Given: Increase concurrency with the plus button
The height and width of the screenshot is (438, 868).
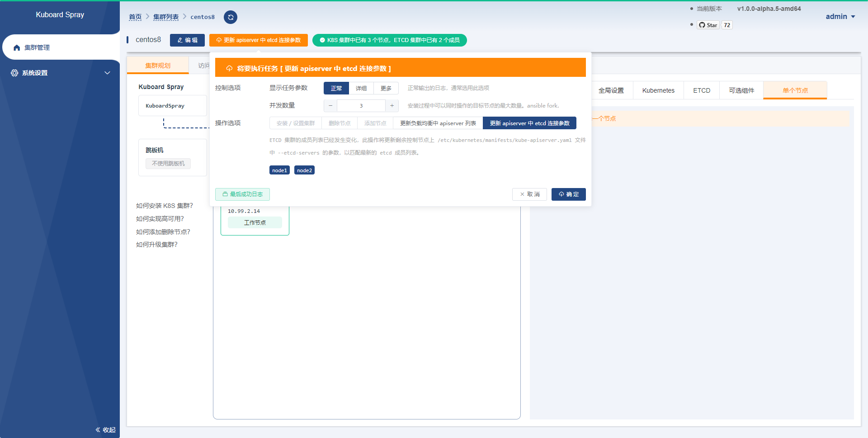Looking at the screenshot, I should (392, 106).
